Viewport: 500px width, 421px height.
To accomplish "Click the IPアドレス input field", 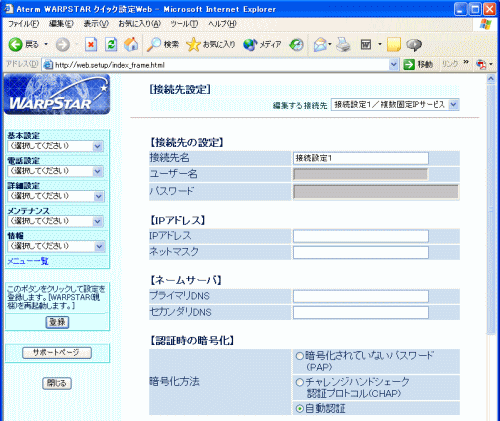I will (x=361, y=236).
